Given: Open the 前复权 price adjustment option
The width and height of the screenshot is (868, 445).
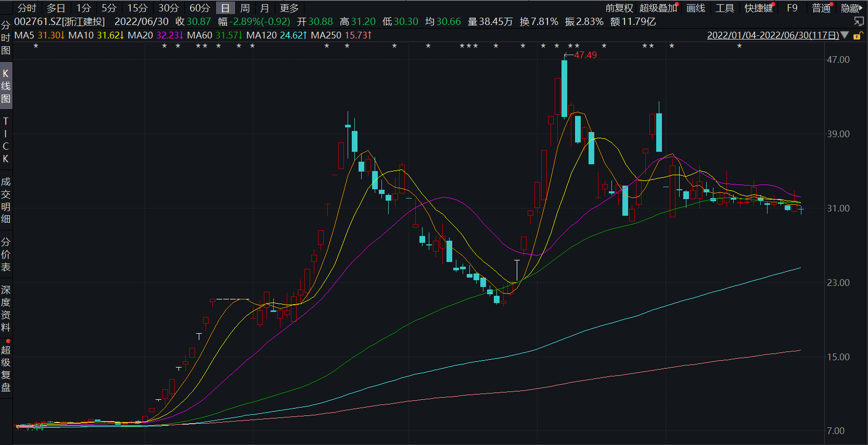Looking at the screenshot, I should [x=619, y=8].
